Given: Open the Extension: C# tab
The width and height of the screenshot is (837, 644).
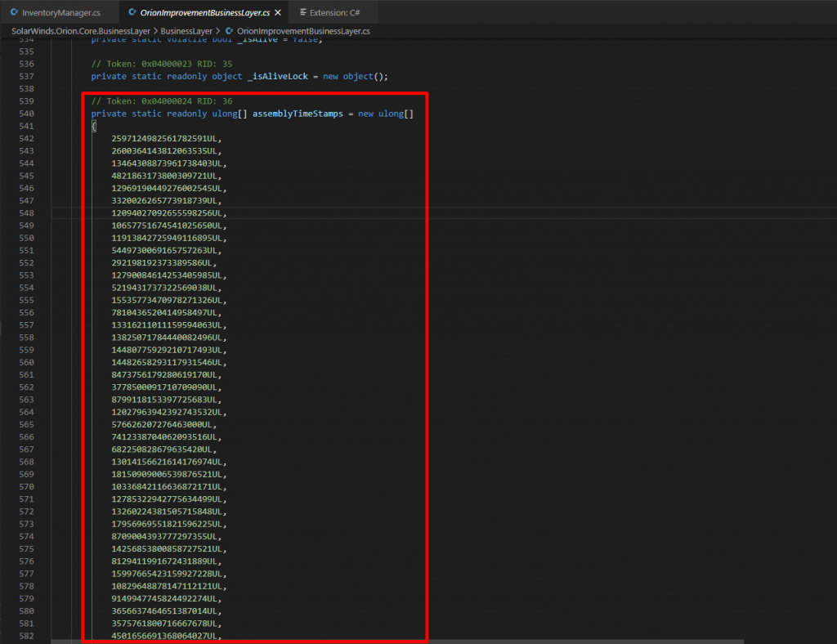Looking at the screenshot, I should (x=334, y=12).
